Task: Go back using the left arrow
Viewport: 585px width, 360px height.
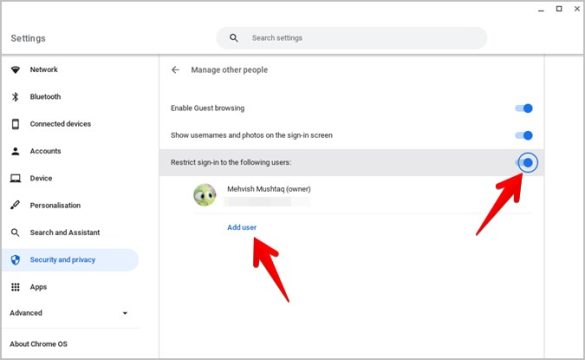Action: [175, 70]
